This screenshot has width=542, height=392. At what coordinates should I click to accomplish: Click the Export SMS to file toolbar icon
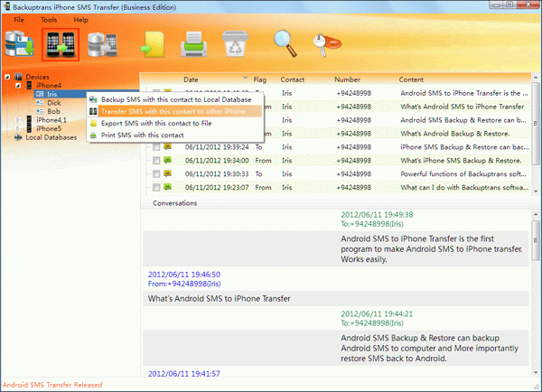point(153,44)
